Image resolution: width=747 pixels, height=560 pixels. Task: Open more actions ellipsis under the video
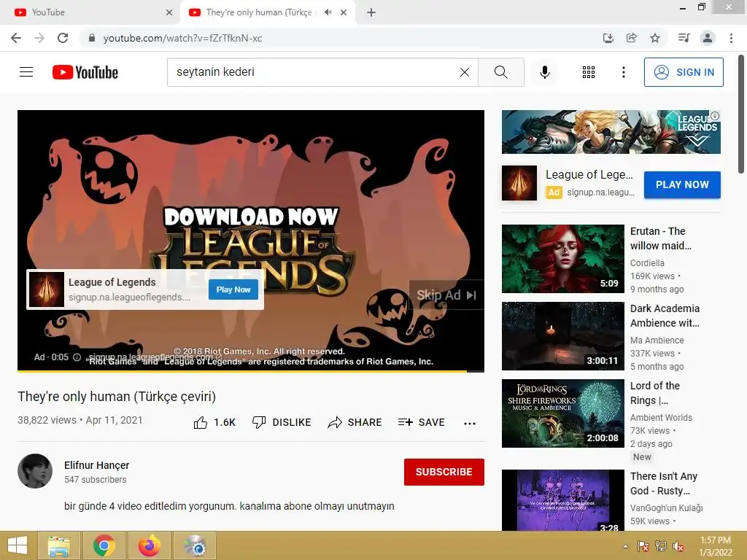pos(470,424)
